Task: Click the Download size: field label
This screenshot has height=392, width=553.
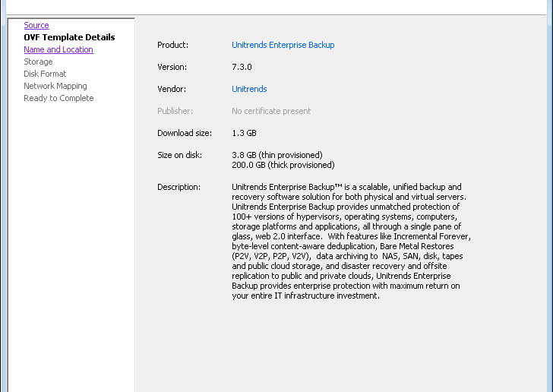Action: [185, 133]
